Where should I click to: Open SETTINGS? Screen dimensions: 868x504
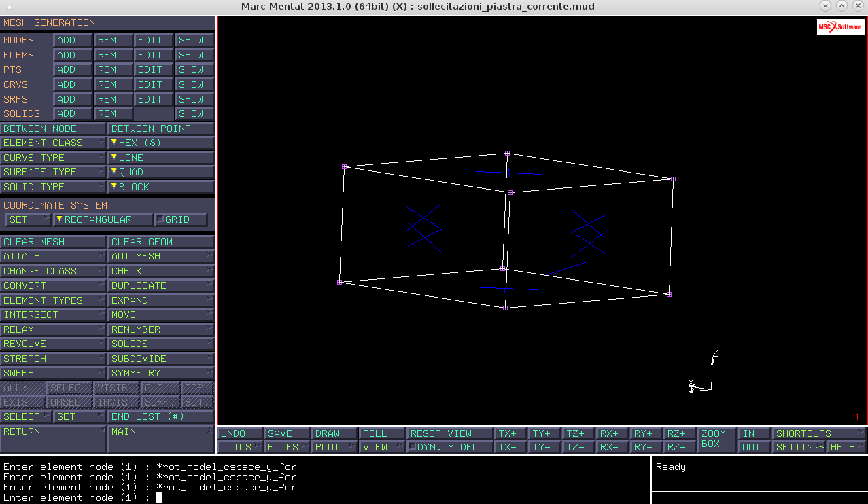799,447
